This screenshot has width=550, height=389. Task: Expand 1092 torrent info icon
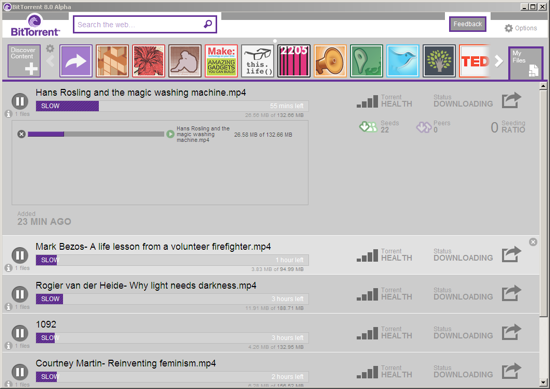click(8, 346)
